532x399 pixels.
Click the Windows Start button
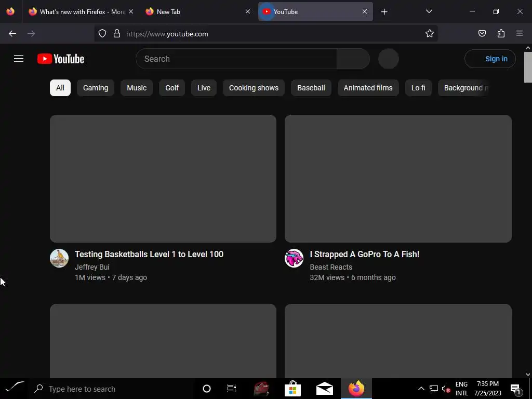[x=15, y=389]
